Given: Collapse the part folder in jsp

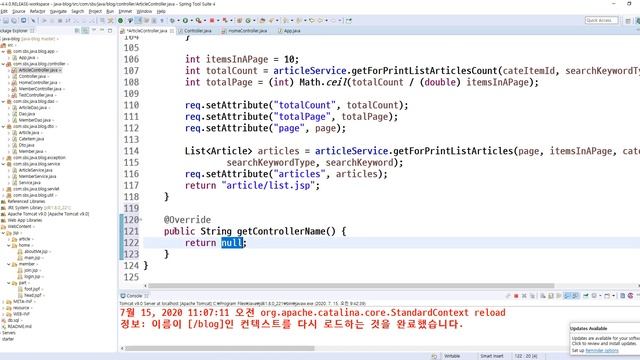Looking at the screenshot, I should tap(9, 282).
